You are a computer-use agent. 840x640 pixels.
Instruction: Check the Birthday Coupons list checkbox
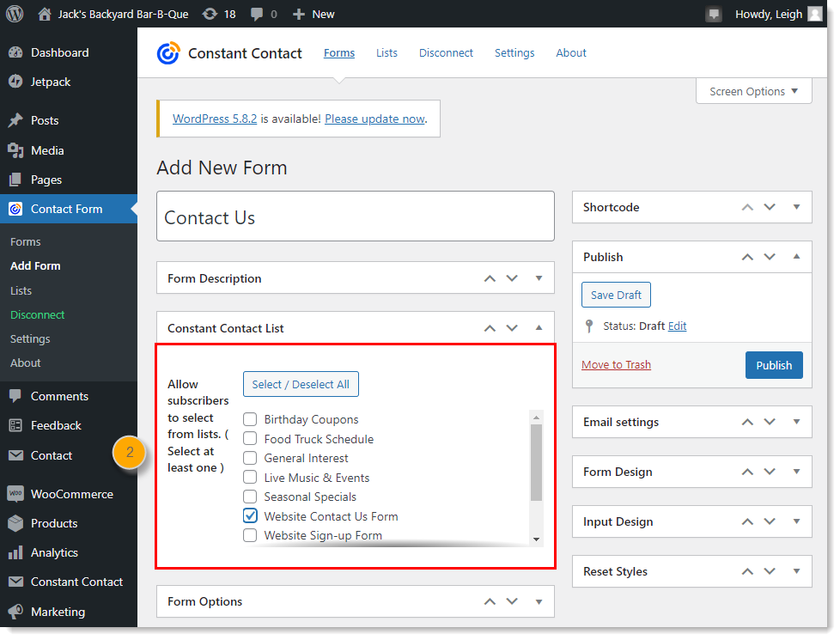250,419
